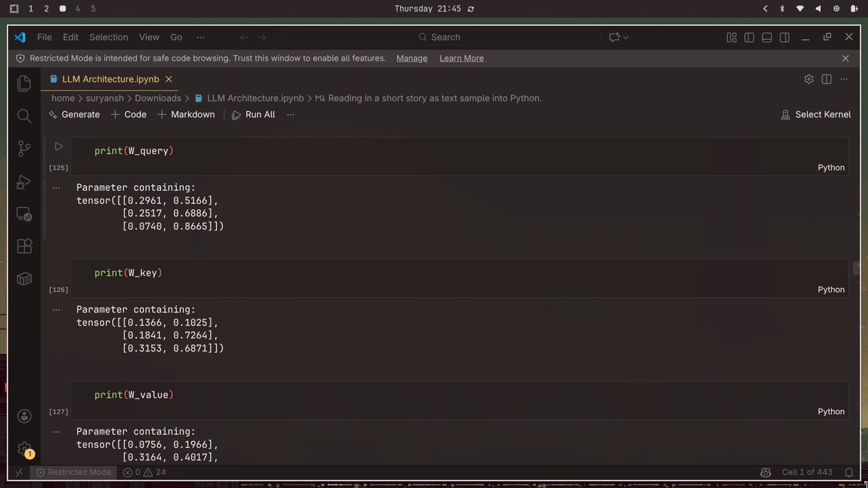Open the Copilot chat dropdown arrow
The height and width of the screenshot is (488, 868).
[626, 37]
